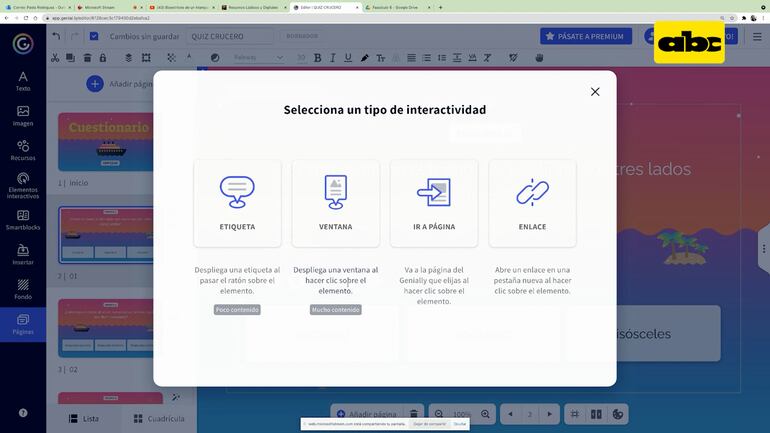The height and width of the screenshot is (433, 770).
Task: Open the Fondo background panel
Action: coord(23,289)
